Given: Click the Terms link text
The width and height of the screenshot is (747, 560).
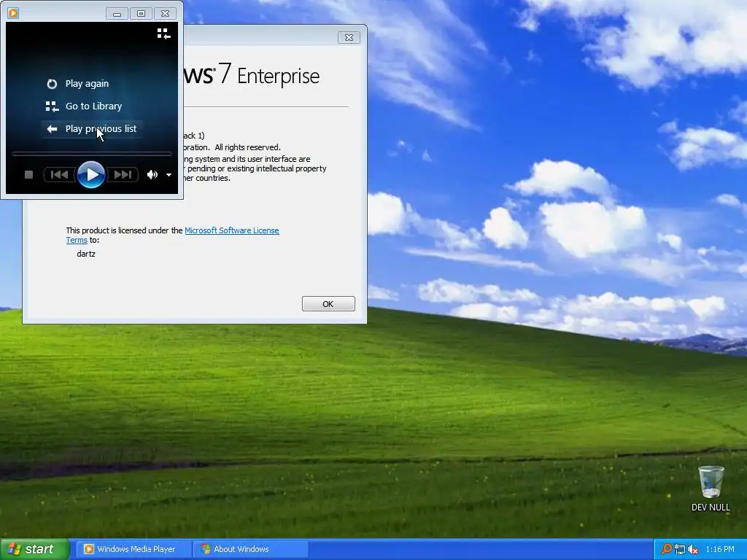Looking at the screenshot, I should pos(76,240).
